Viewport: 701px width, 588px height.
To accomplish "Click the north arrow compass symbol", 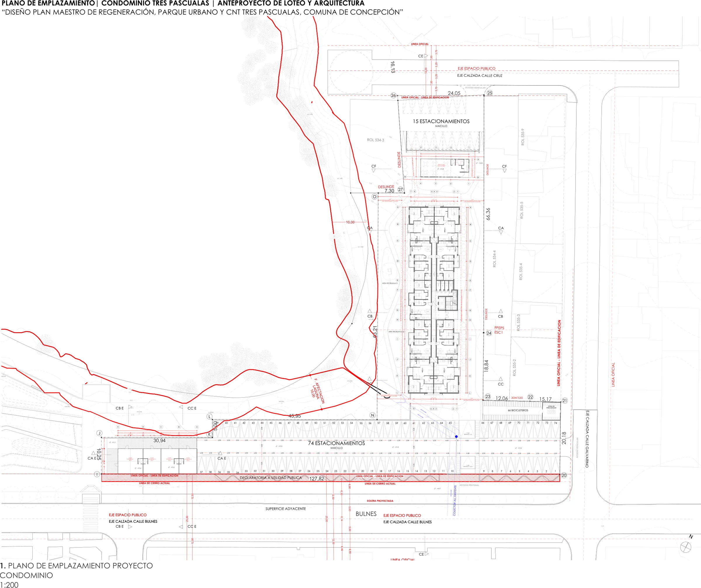I will pos(686,548).
